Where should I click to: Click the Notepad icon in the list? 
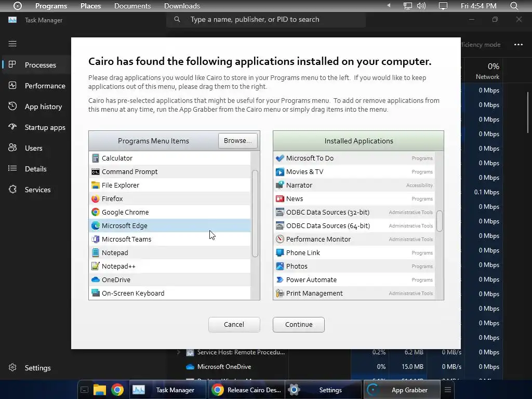click(x=96, y=253)
